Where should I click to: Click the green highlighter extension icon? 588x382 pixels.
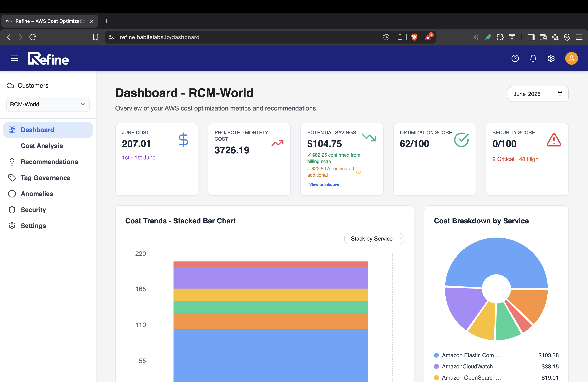pyautogui.click(x=488, y=37)
